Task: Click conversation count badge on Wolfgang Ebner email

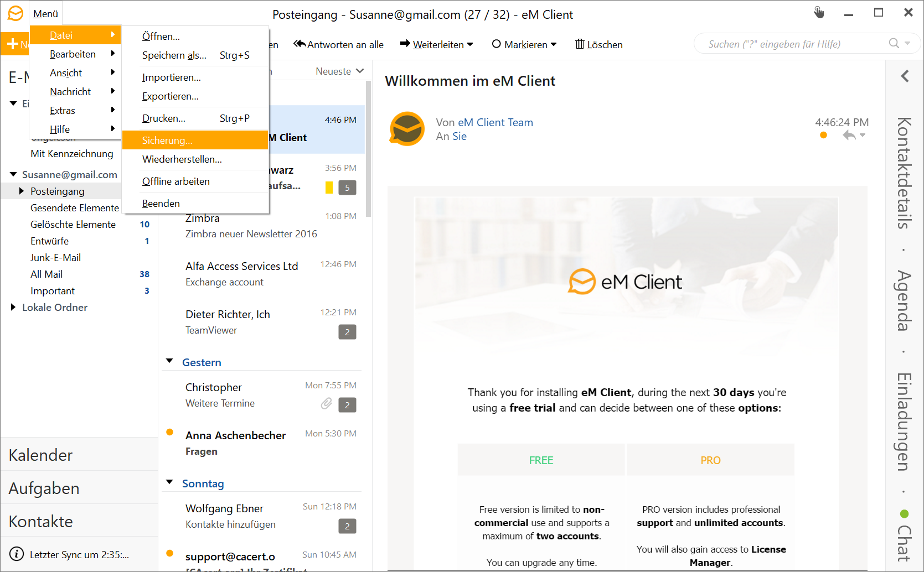Action: point(347,526)
